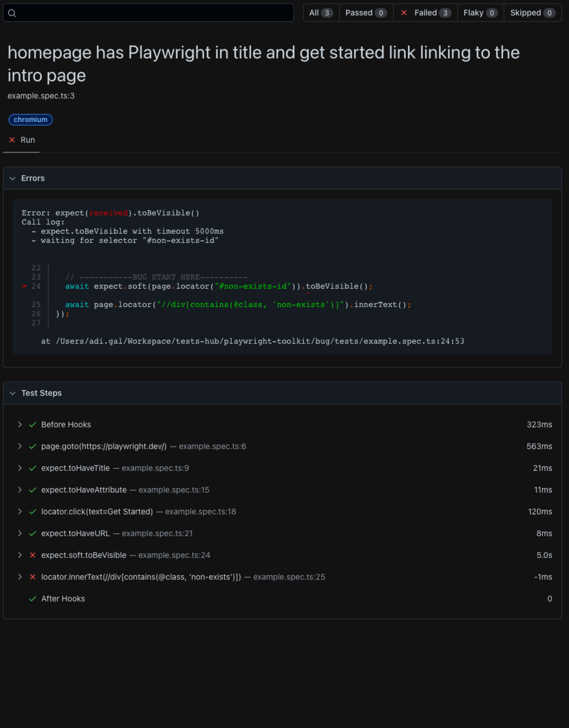Click the stack trace path example.spec.ts:24:53
The height and width of the screenshot is (728, 569).
click(x=260, y=341)
